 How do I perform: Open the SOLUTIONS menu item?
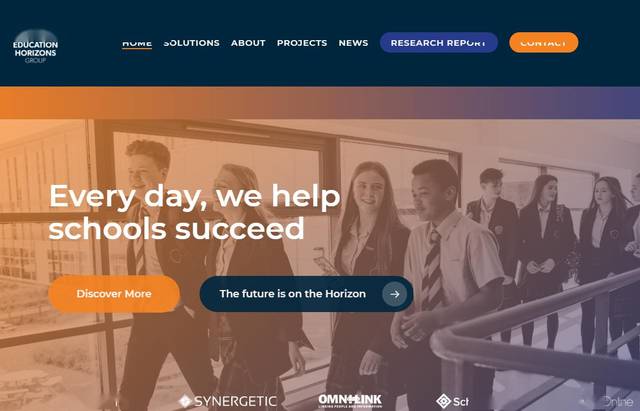[191, 43]
